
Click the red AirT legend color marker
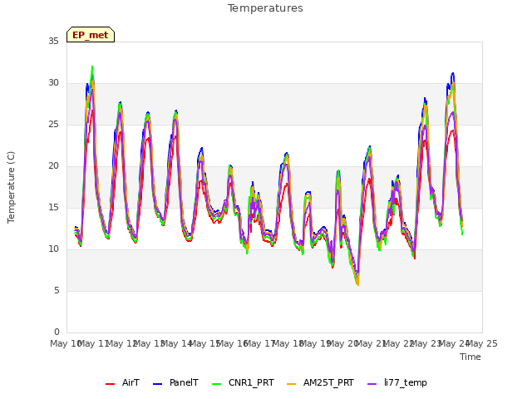coord(111,384)
